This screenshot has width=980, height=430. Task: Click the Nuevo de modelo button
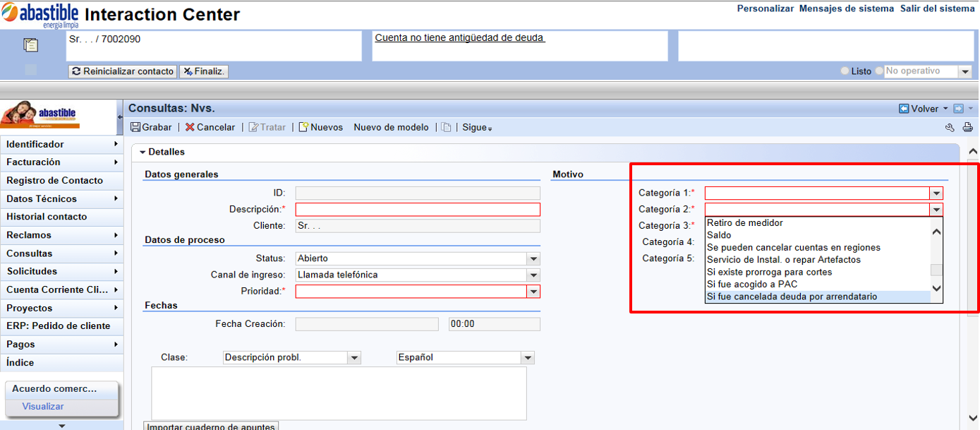click(391, 128)
